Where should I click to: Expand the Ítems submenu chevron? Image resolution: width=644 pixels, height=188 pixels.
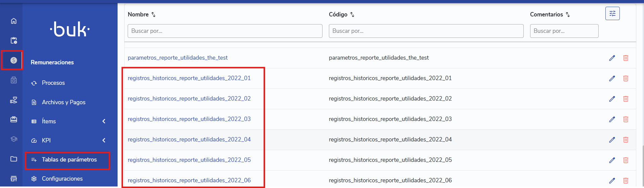click(104, 121)
